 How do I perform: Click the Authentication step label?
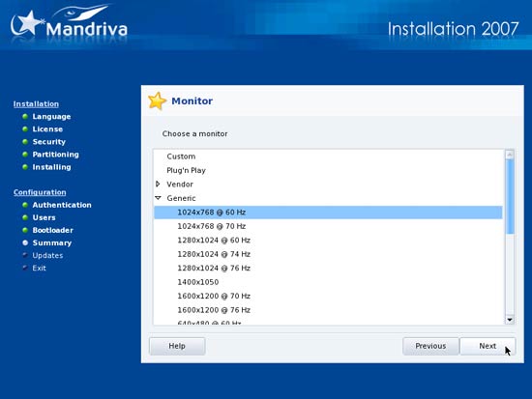point(62,205)
